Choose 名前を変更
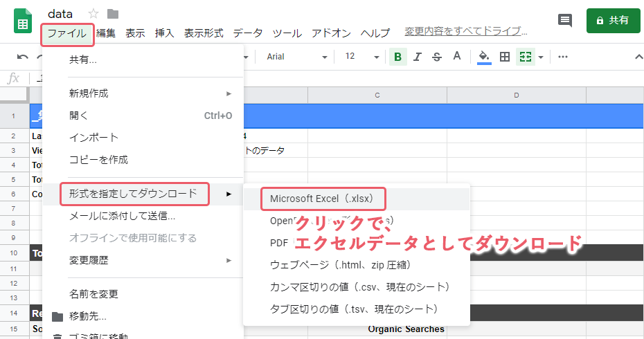The height and width of the screenshot is (339, 644). pyautogui.click(x=143, y=294)
